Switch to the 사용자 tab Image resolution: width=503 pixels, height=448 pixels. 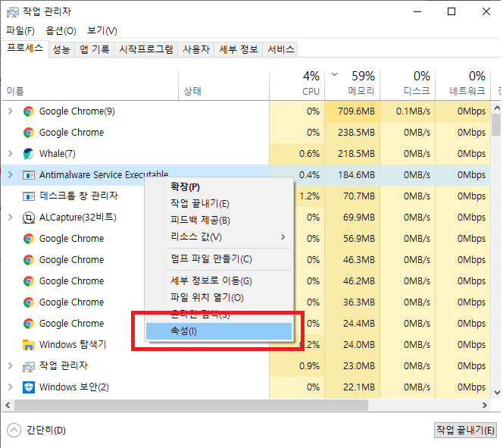[x=196, y=49]
